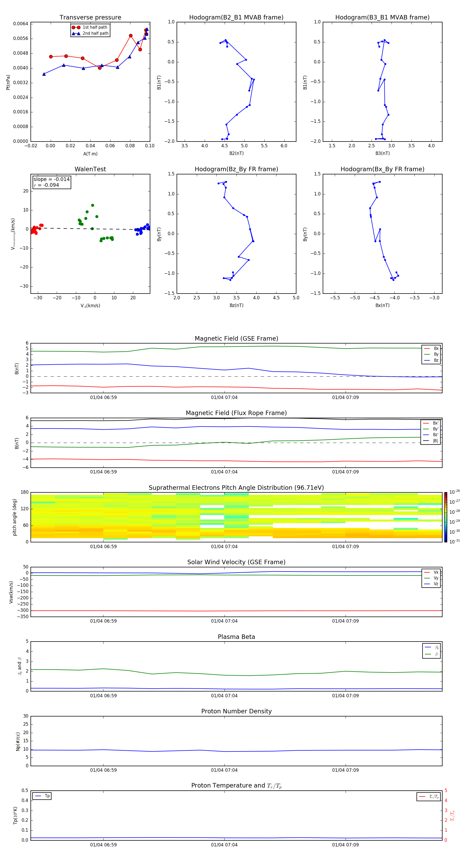
Task: Click the 'Solar Wind Velocity (GSE Frame)' title
Action: (236, 562)
